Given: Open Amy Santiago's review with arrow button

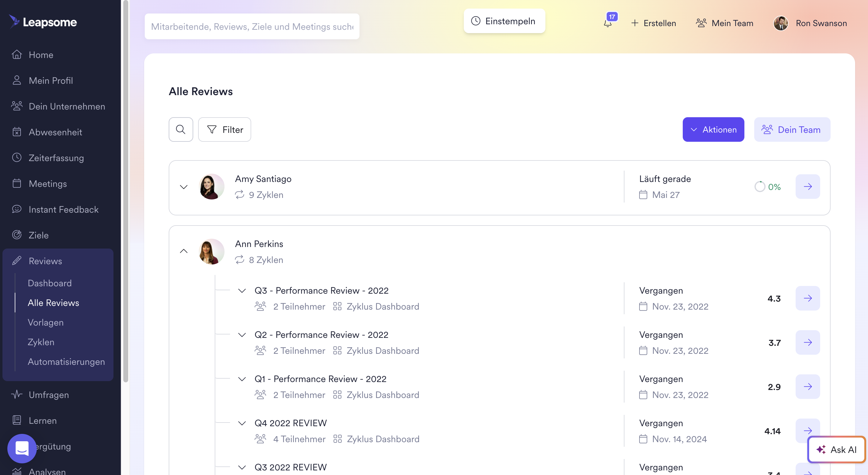Looking at the screenshot, I should click(x=808, y=187).
